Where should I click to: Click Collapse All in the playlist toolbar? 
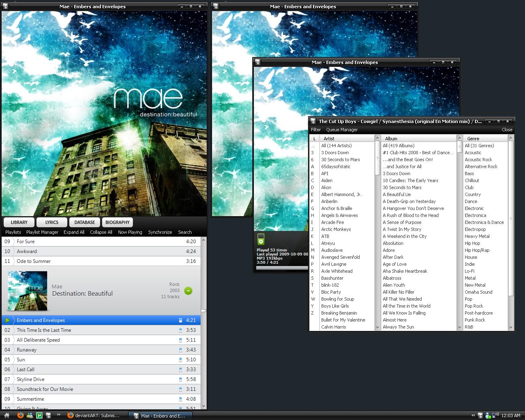click(x=101, y=232)
